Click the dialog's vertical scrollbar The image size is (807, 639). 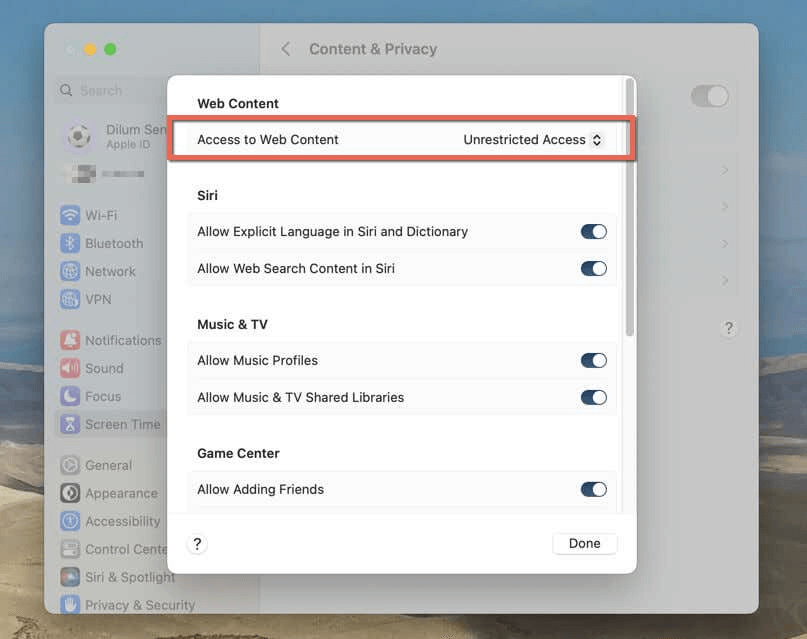(629, 210)
